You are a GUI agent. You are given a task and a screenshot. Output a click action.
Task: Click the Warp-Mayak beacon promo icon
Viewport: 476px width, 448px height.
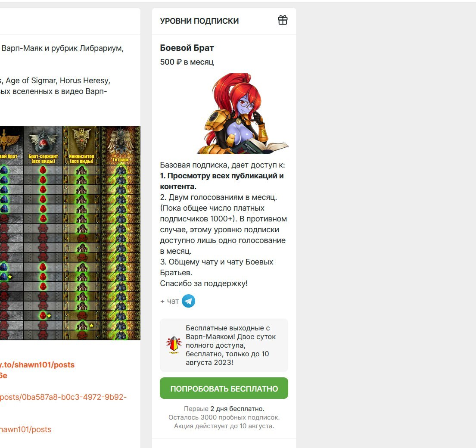pos(174,345)
